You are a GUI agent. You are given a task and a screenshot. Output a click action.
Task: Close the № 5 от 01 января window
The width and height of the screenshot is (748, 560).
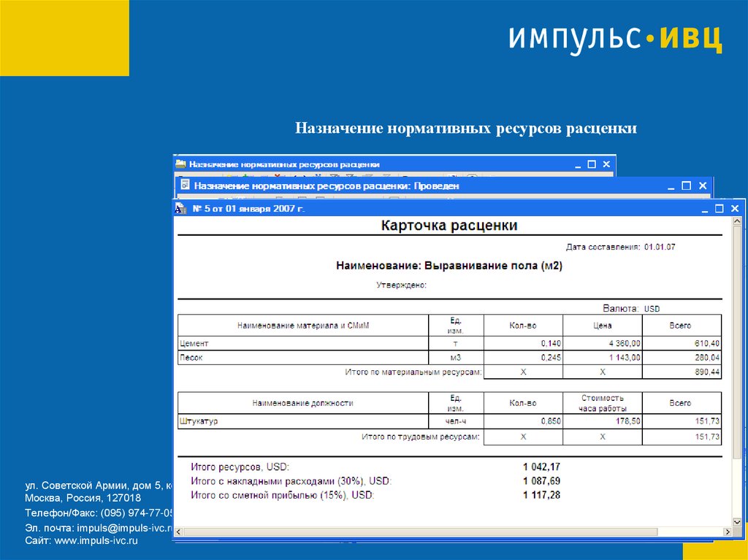(x=735, y=209)
